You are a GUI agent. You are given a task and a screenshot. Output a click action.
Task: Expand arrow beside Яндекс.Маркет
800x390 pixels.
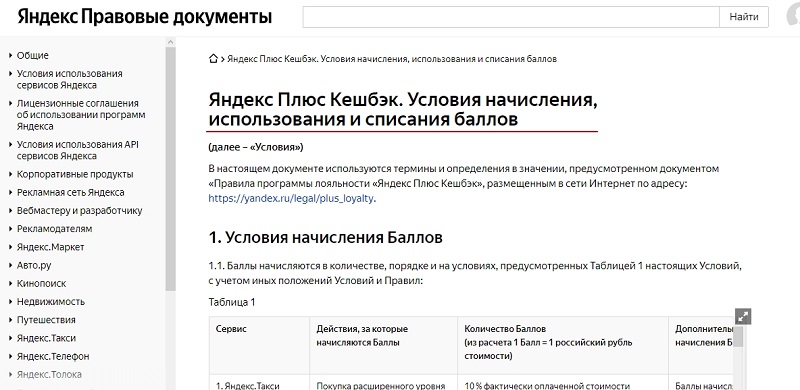point(10,247)
